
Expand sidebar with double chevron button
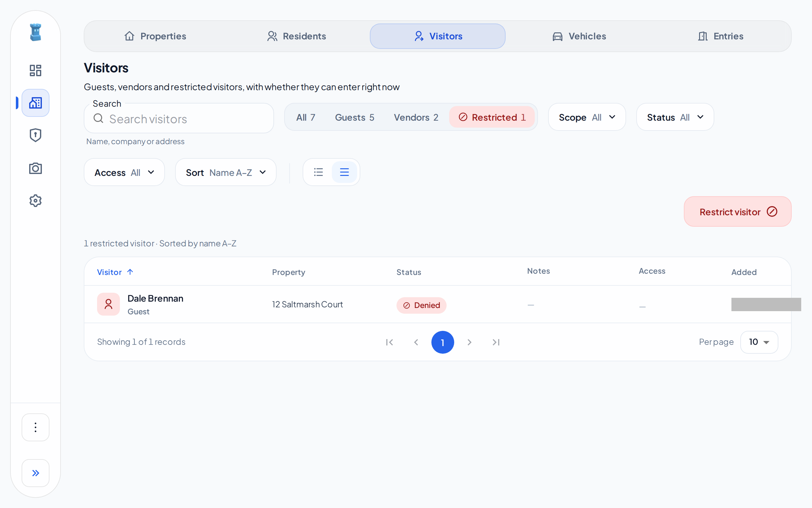click(x=36, y=473)
